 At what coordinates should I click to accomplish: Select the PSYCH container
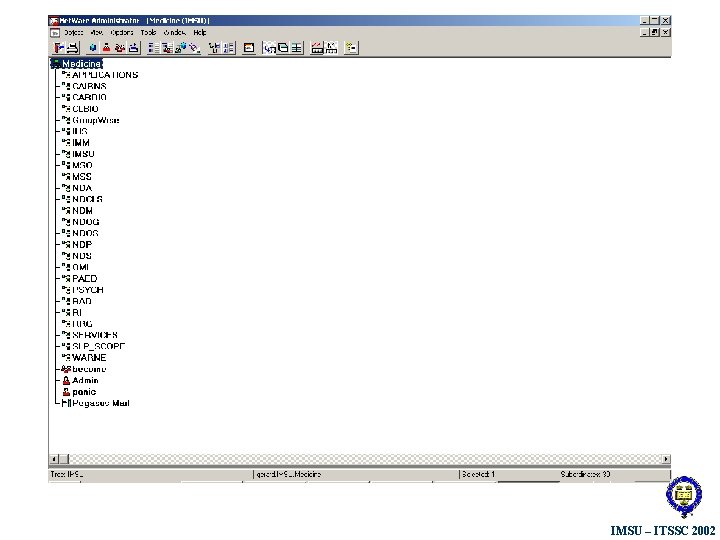click(88, 290)
